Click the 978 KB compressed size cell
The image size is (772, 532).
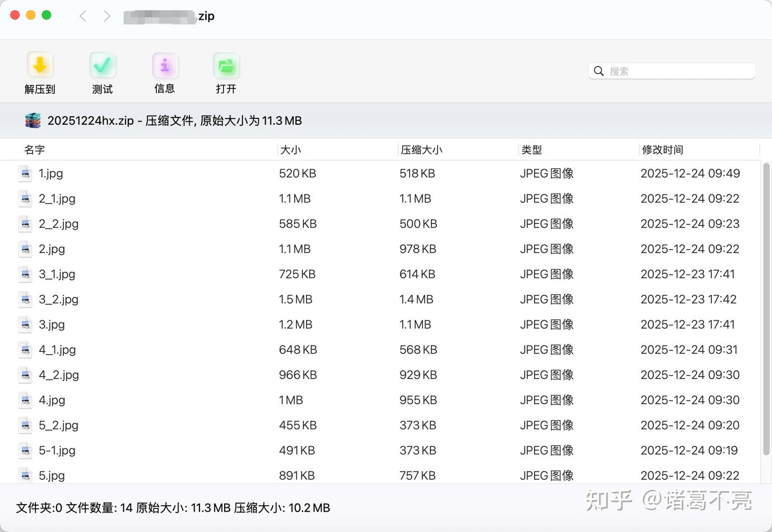(418, 249)
